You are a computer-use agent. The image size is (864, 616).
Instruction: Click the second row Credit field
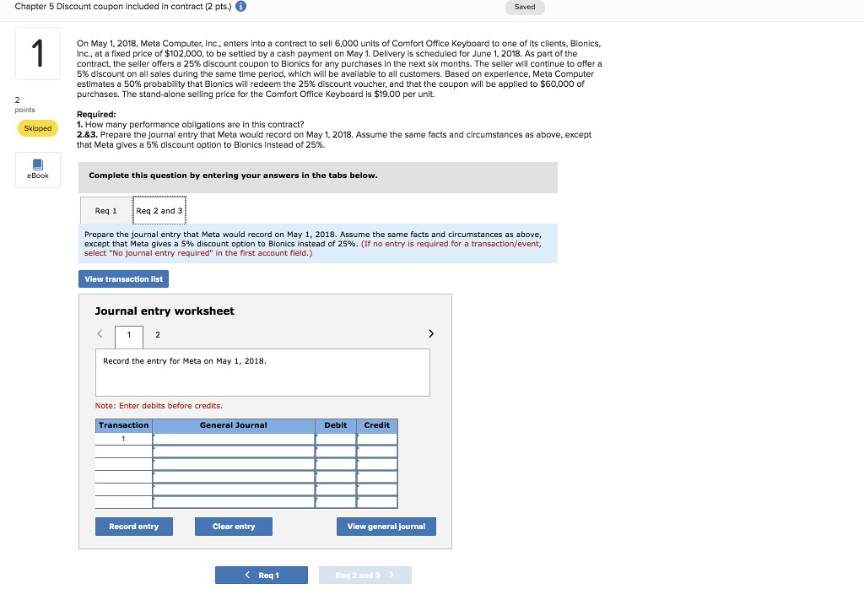tap(377, 451)
